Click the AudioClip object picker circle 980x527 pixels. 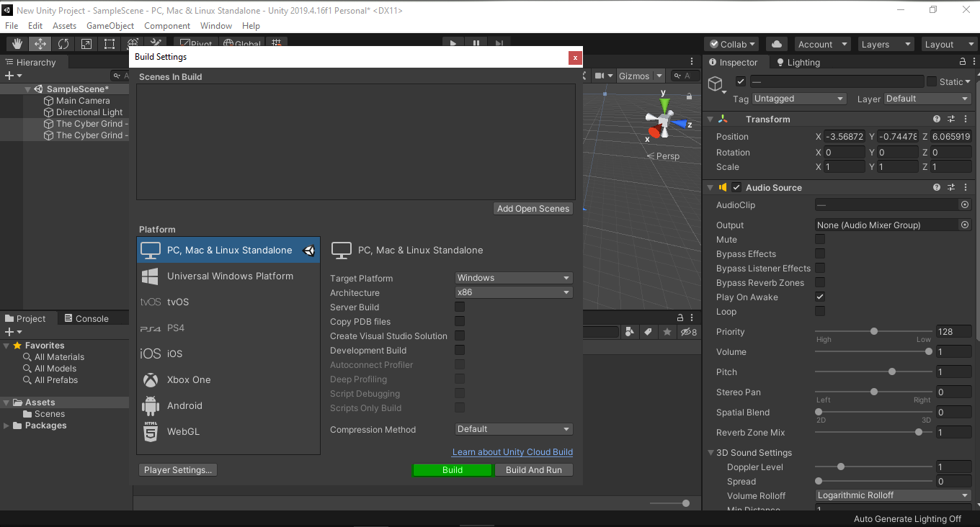coord(965,204)
